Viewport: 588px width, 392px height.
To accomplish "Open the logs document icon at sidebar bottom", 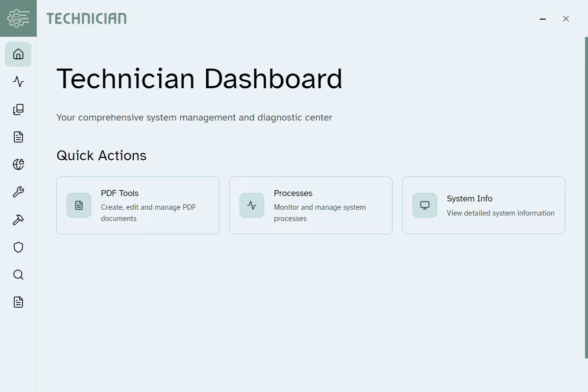I will [x=18, y=302].
